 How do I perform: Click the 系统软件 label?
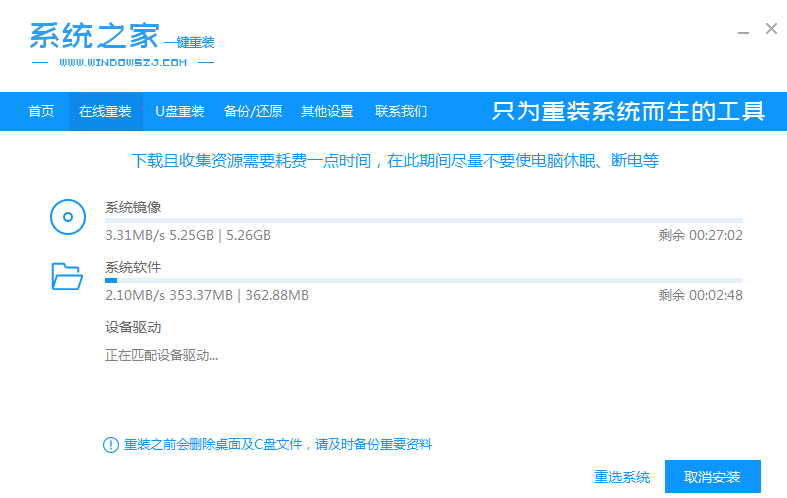(133, 267)
